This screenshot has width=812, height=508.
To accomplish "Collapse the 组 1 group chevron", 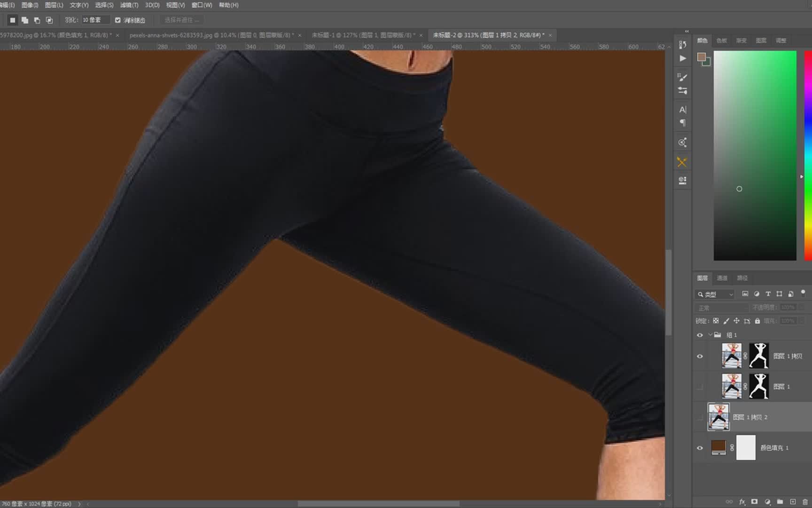I will tap(710, 335).
